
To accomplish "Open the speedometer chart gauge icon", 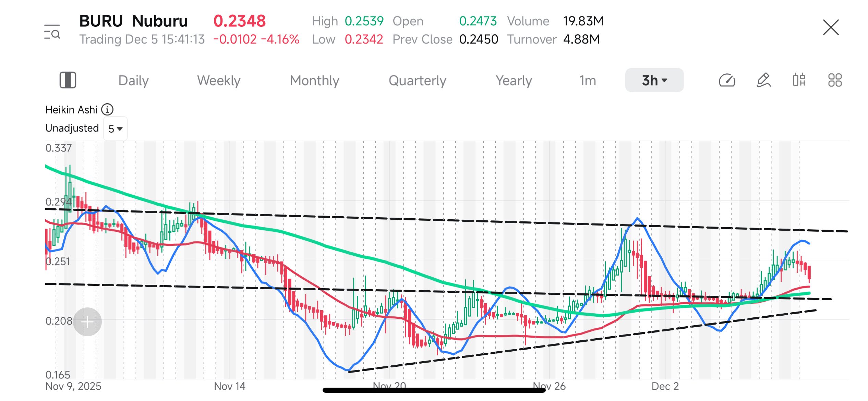I will click(727, 81).
